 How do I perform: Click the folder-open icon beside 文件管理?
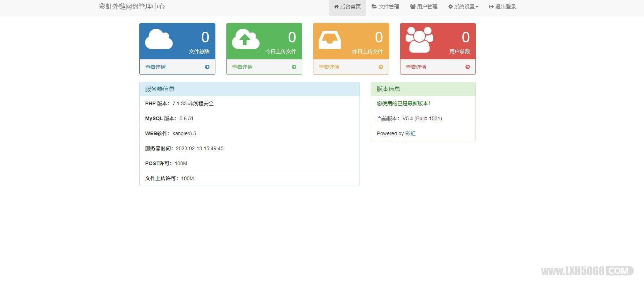374,7
